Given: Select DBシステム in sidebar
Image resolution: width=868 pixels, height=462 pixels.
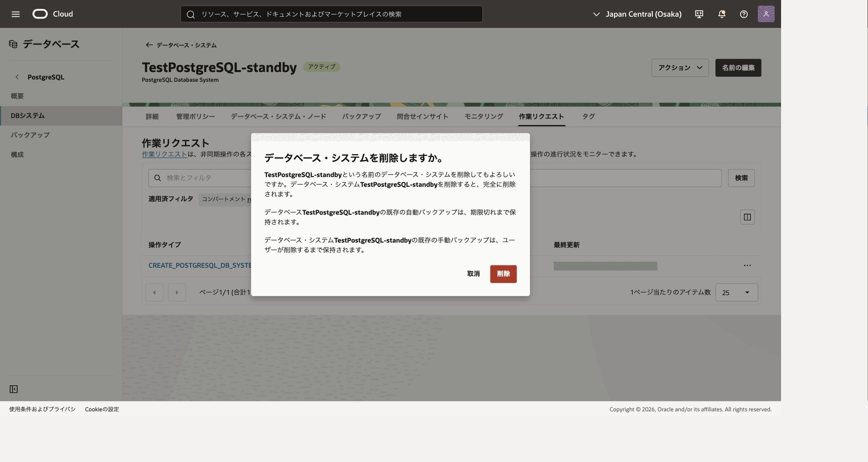Looking at the screenshot, I should pos(61,116).
